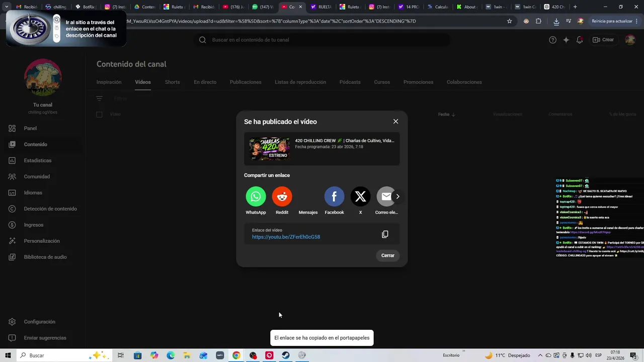Switch to the Listas de reproducción tab
Viewport: 644px width, 362px height.
[x=300, y=82]
